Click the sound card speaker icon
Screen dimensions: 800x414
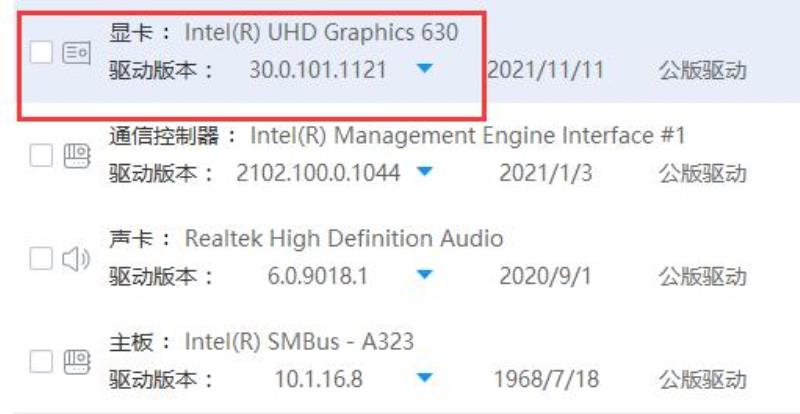tap(76, 259)
